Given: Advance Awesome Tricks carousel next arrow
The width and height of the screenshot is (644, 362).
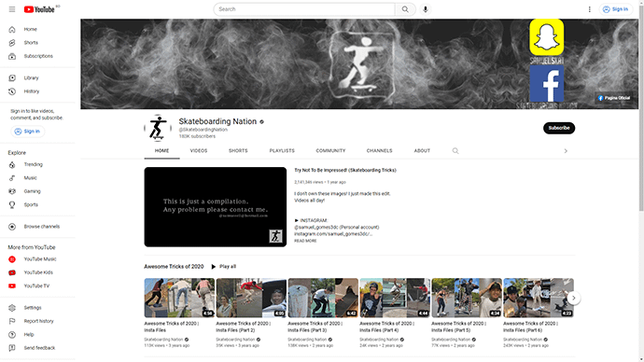Looking at the screenshot, I should [574, 298].
